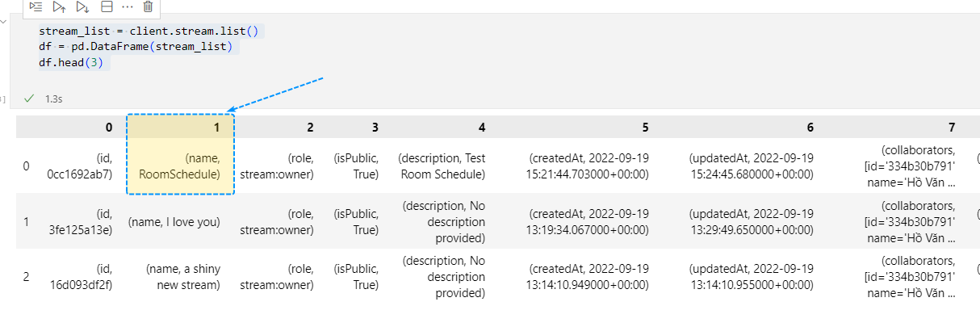Click the code line df.head(3)
This screenshot has height=327, width=980.
71,62
